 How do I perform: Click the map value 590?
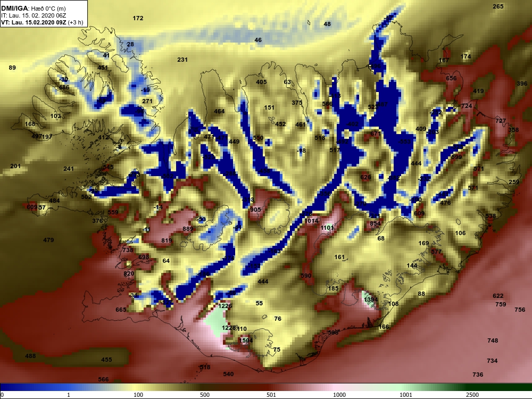[306, 276]
